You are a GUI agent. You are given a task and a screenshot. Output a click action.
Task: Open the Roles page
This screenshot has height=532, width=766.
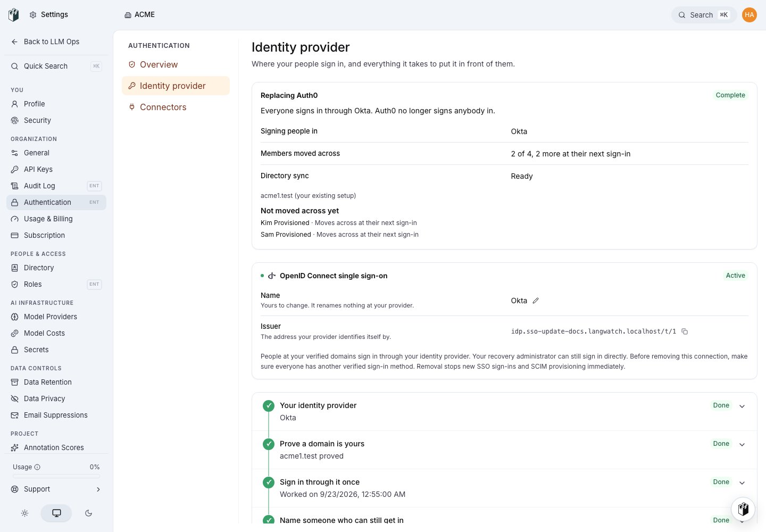56,284
